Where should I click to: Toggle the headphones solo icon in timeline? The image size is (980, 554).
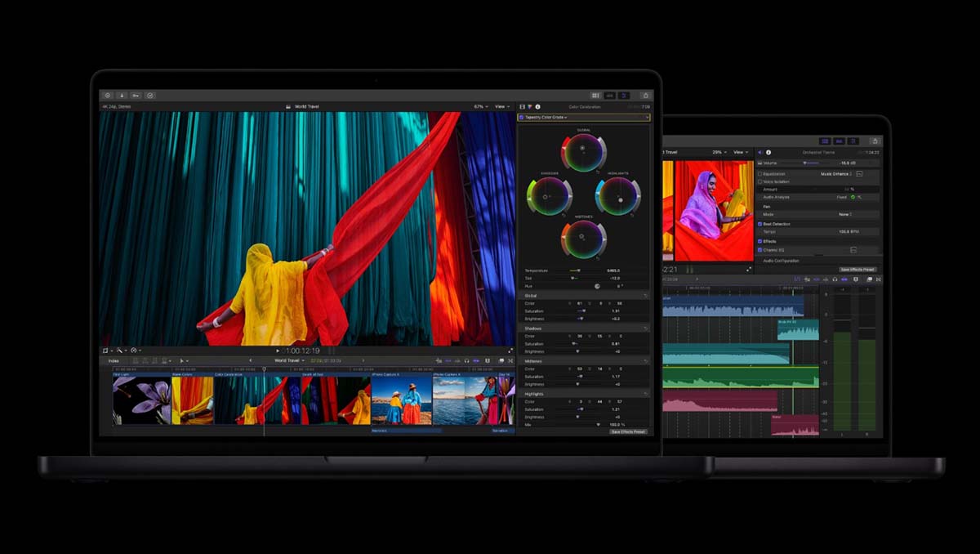point(466,360)
